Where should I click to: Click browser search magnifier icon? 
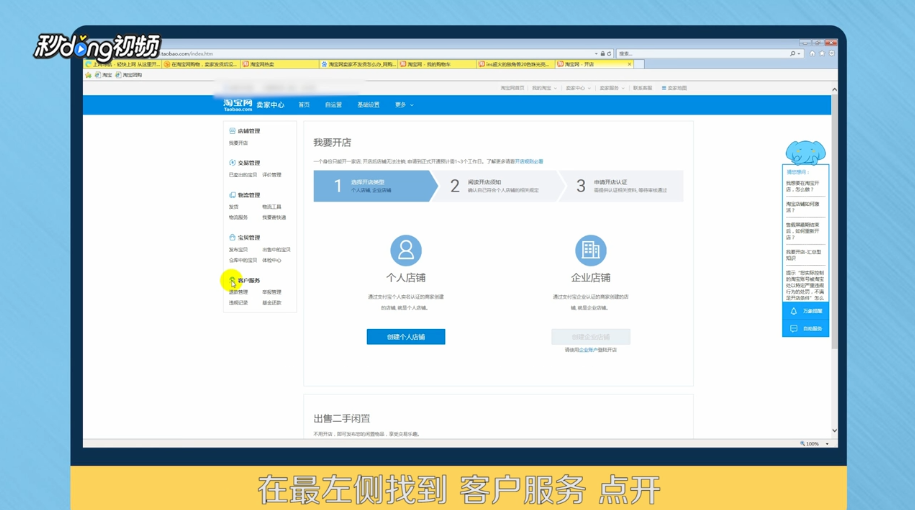[x=792, y=54]
